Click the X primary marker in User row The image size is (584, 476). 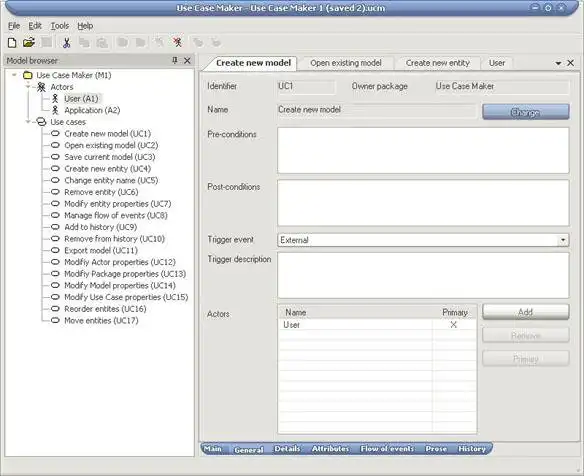[453, 325]
